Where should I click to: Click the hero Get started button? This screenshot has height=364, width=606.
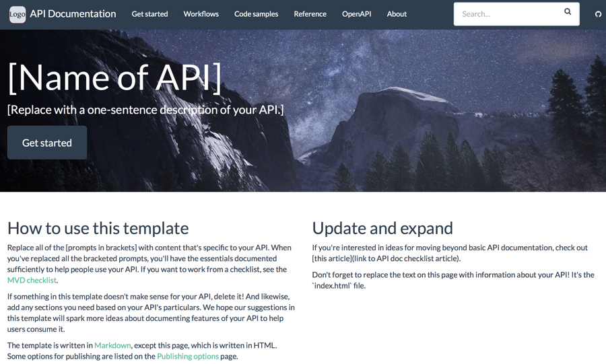[x=47, y=143]
